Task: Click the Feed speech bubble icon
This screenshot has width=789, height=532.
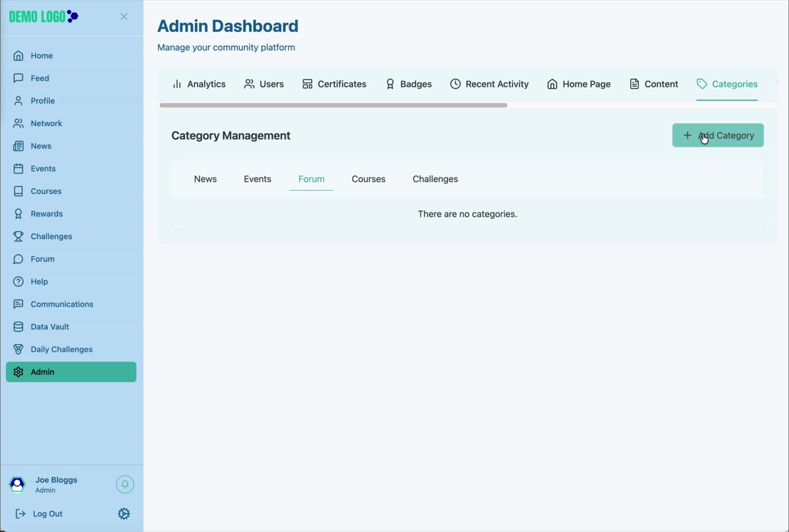Action: click(19, 78)
